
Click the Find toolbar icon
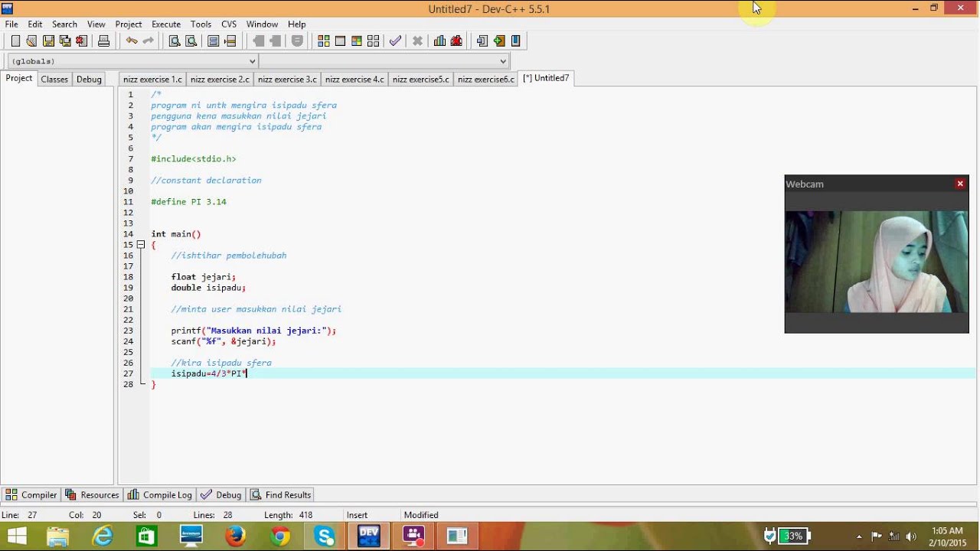coord(175,41)
